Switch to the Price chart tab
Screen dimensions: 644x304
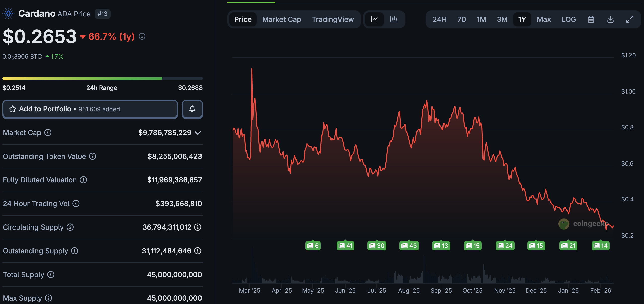[243, 19]
